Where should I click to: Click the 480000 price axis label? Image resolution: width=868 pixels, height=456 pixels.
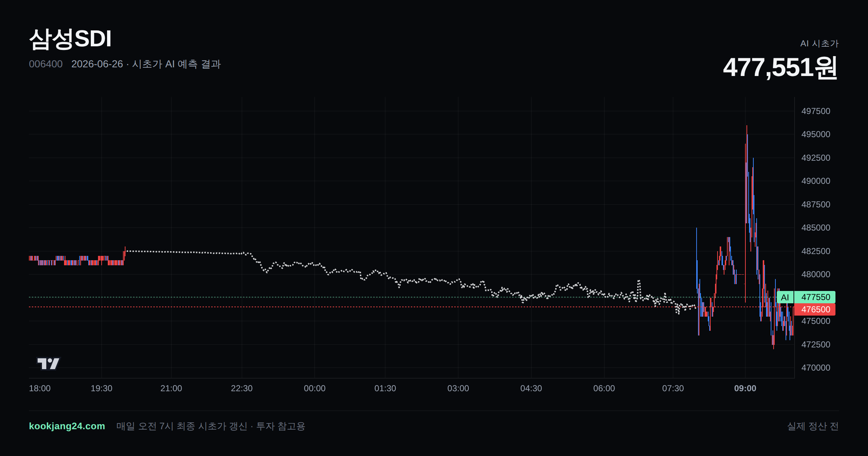click(816, 274)
